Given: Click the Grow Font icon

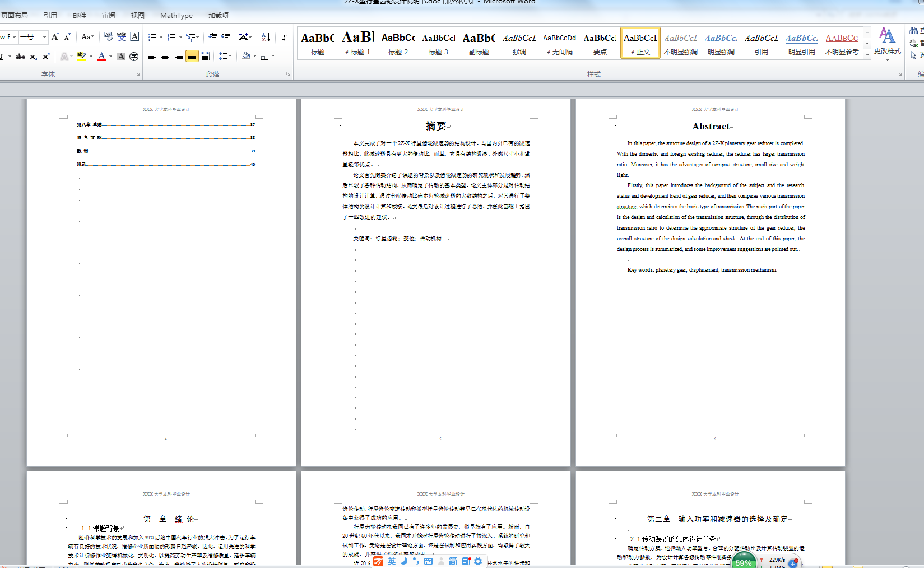Looking at the screenshot, I should (x=55, y=37).
